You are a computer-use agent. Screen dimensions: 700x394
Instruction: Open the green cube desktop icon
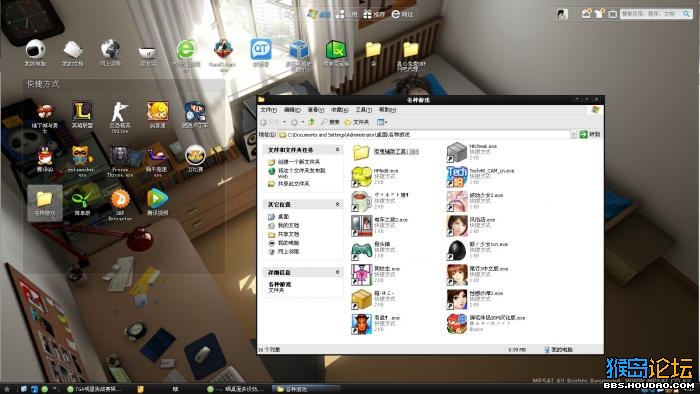click(x=336, y=49)
